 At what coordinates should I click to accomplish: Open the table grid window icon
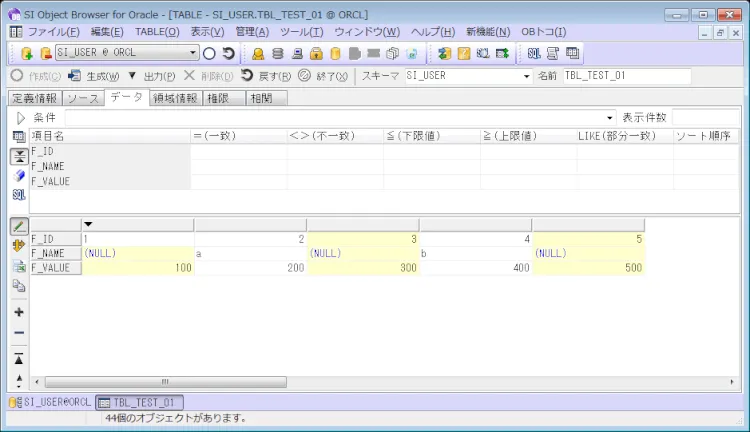click(x=572, y=53)
